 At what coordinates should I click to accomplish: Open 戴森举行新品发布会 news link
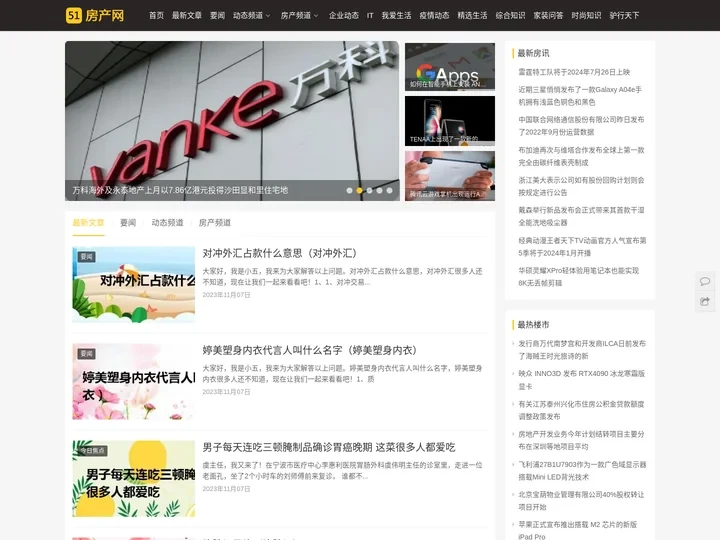click(581, 216)
